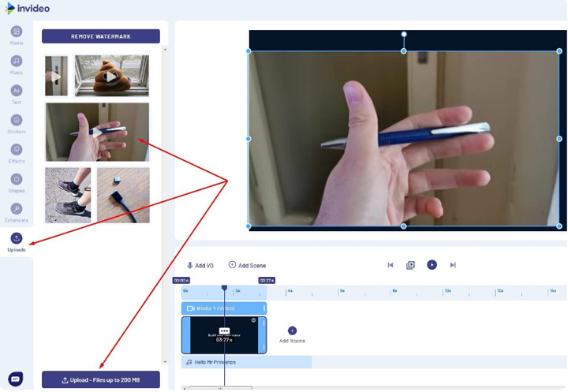Screen dimensions: 568x392
Task: Click Add VO microphone button
Action: 200,266
